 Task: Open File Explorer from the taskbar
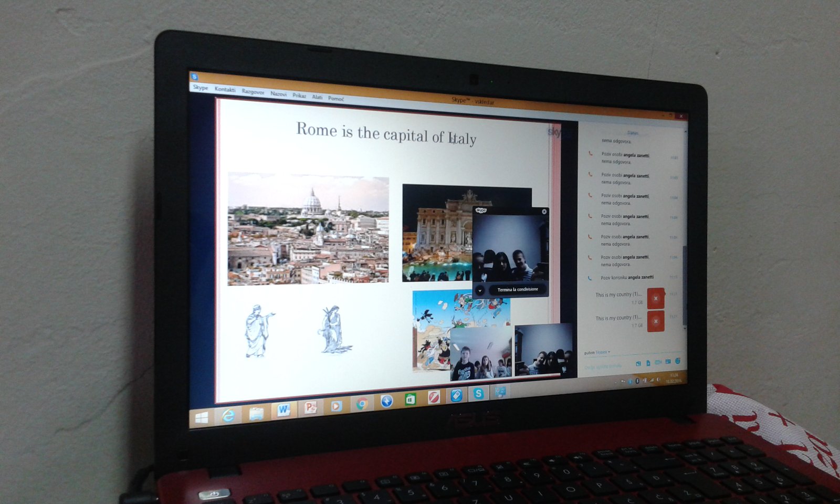click(256, 413)
